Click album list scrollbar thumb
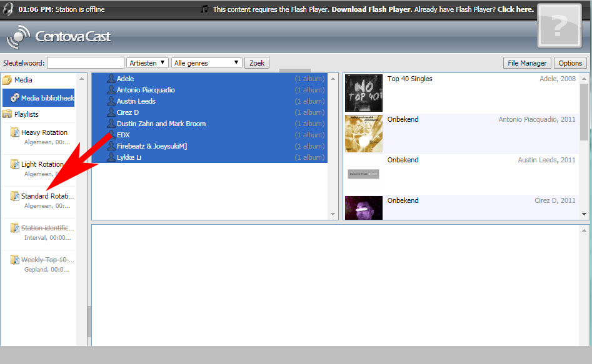The image size is (592, 364). coord(584,112)
